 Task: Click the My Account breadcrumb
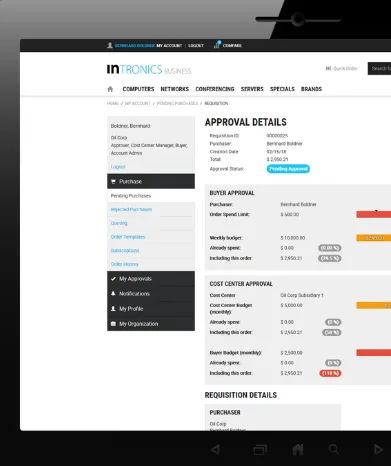[138, 103]
